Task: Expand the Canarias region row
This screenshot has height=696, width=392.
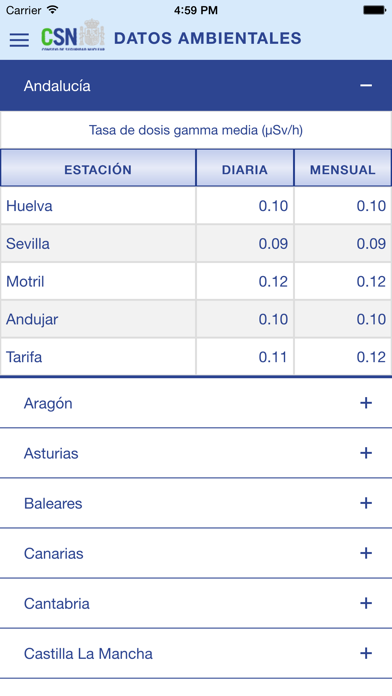Action: pyautogui.click(x=196, y=554)
